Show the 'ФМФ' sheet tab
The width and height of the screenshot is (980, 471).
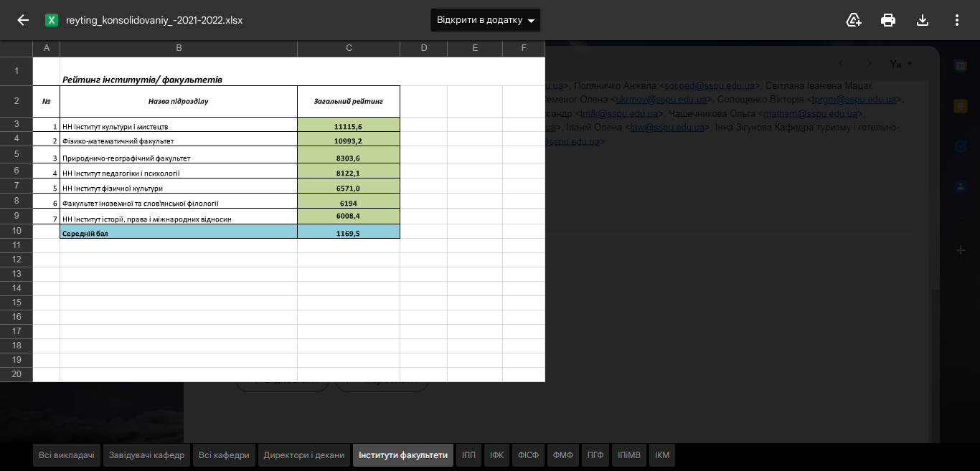coord(563,455)
